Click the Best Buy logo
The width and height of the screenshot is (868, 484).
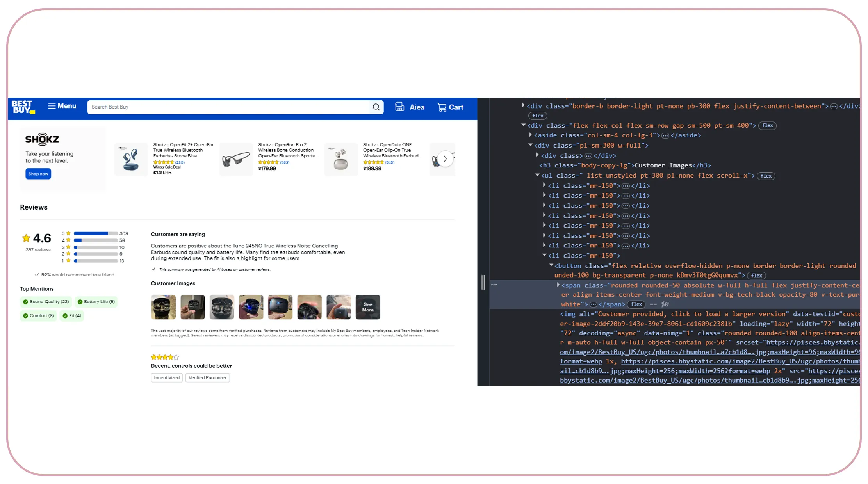22,107
